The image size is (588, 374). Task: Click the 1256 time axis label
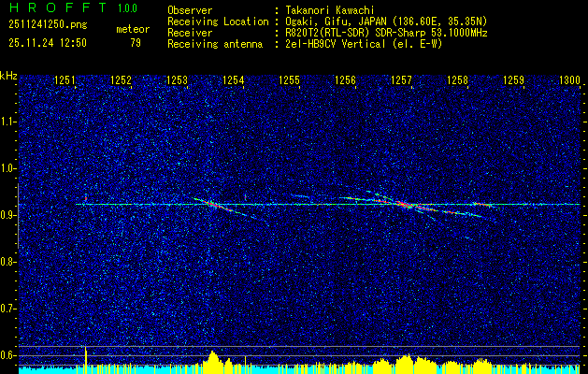point(345,80)
